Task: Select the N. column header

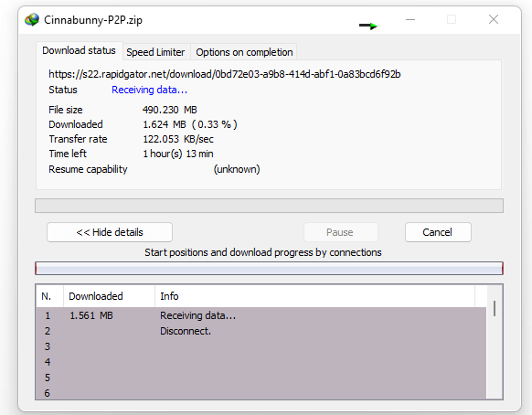Action: [x=49, y=296]
